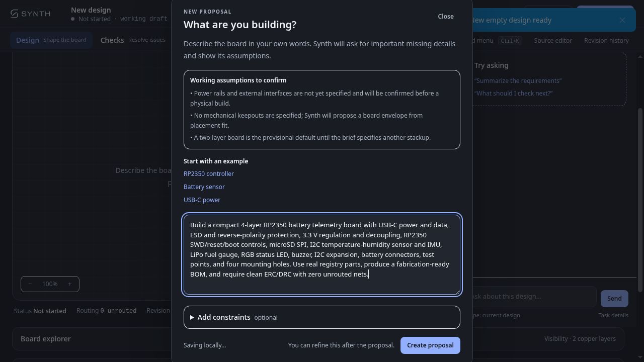The width and height of the screenshot is (644, 362).
Task: Zoom out with the minus button
Action: tap(30, 284)
